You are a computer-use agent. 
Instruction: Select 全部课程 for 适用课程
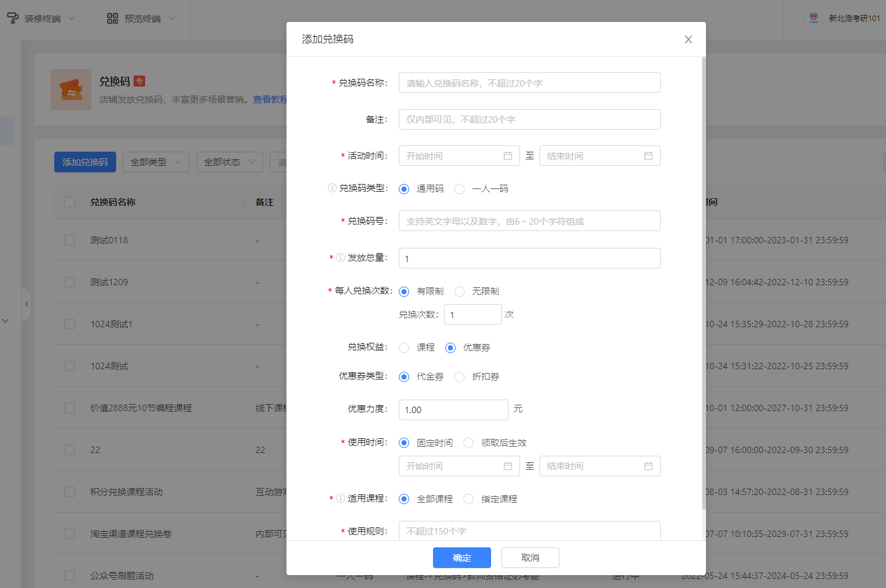tap(404, 499)
